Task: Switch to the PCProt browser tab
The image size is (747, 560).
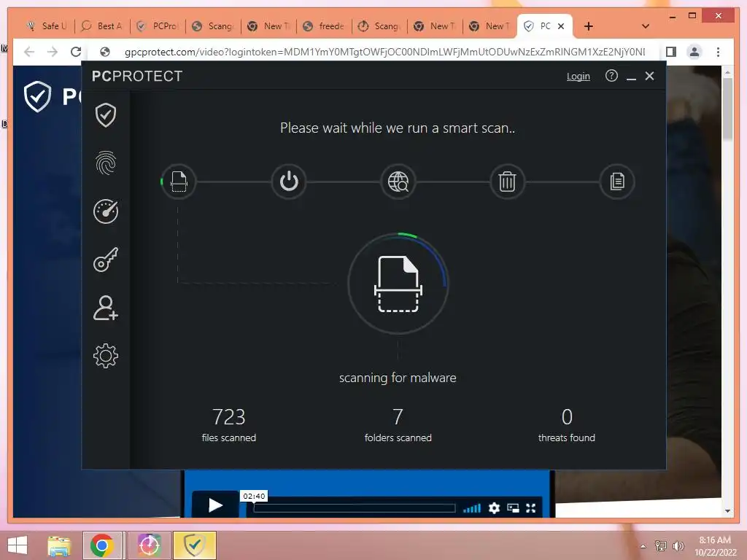Action: click(158, 26)
